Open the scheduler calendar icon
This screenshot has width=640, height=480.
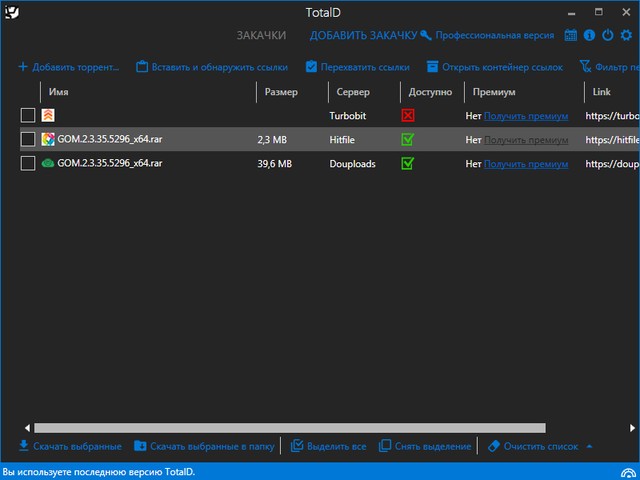571,35
